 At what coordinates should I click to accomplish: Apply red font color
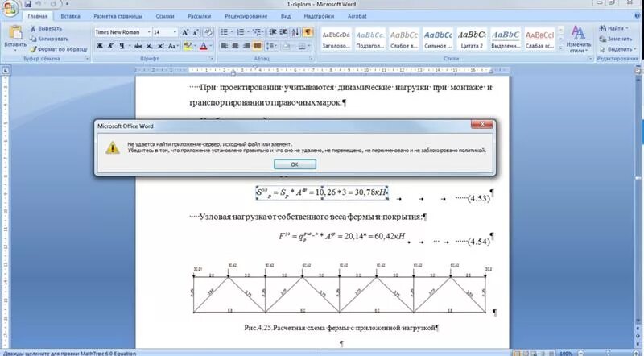click(204, 46)
